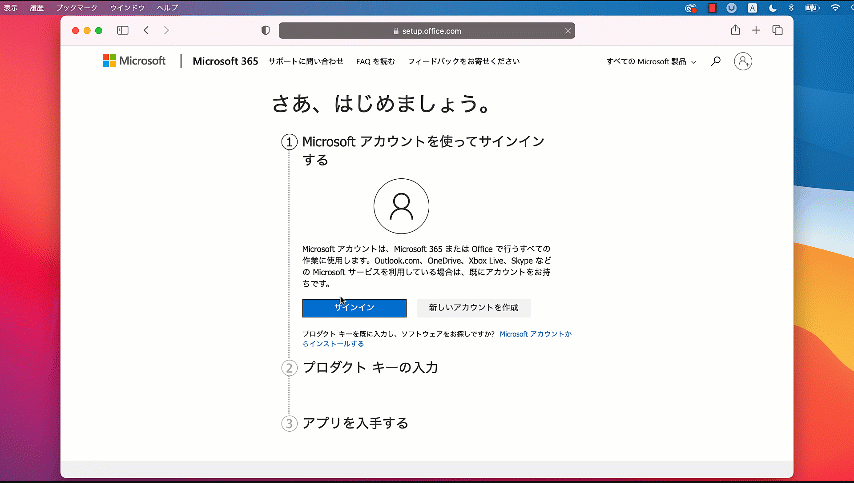Open the Wi-Fi status in menu bar

tap(835, 7)
